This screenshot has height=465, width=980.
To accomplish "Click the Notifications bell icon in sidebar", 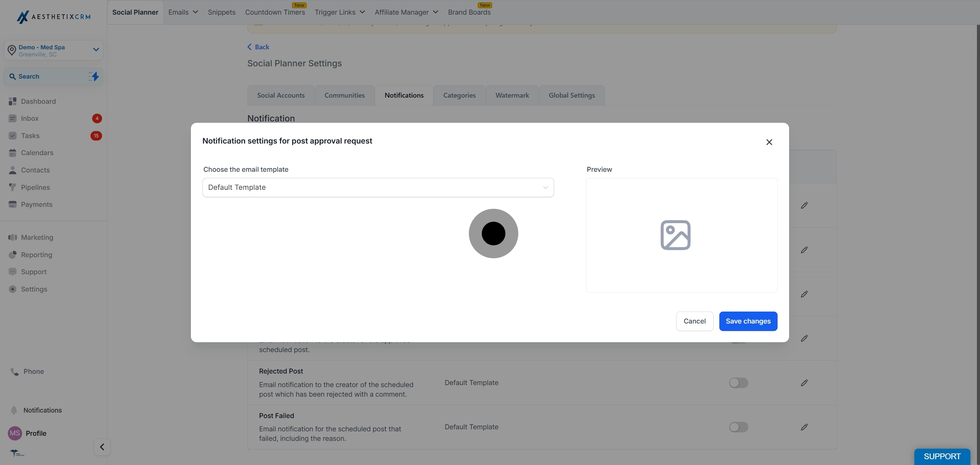I will point(14,410).
